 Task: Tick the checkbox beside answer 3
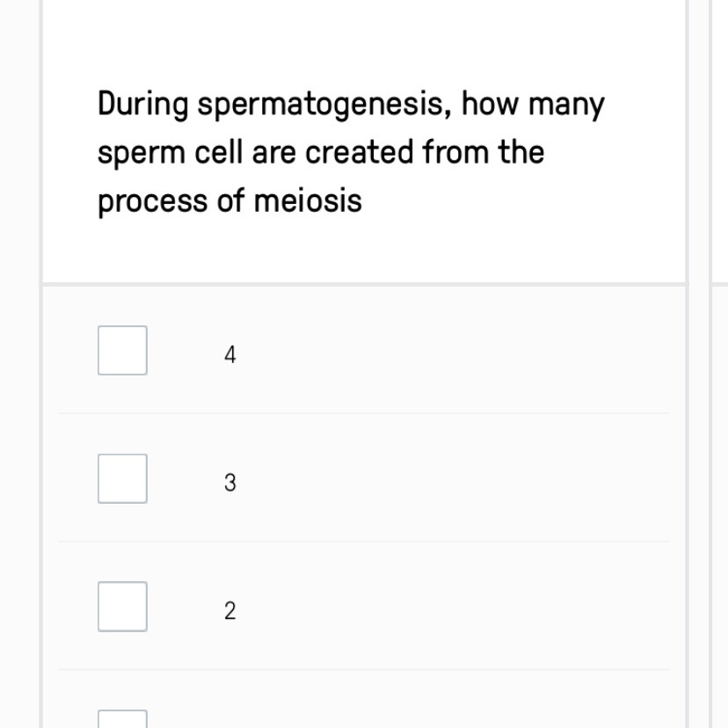coord(122,478)
